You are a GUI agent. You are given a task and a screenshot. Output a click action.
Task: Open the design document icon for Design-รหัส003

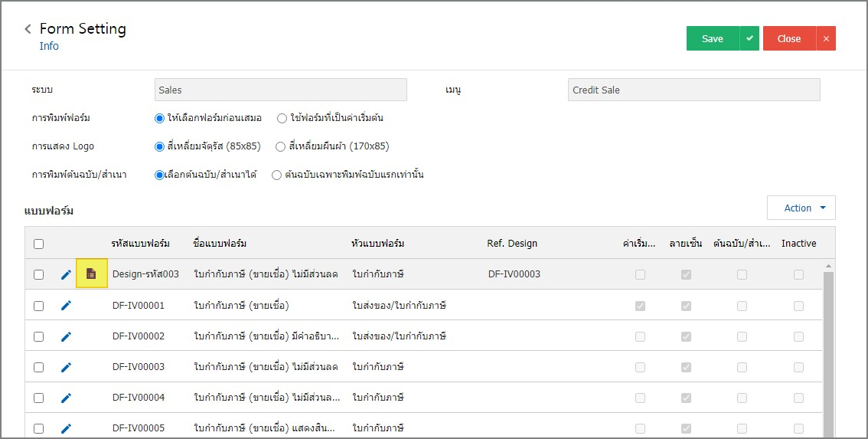tap(91, 274)
